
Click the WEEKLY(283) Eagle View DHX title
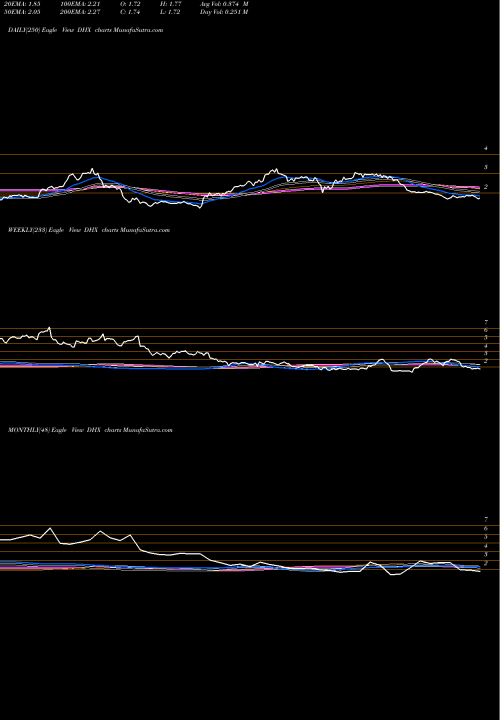[x=89, y=230]
